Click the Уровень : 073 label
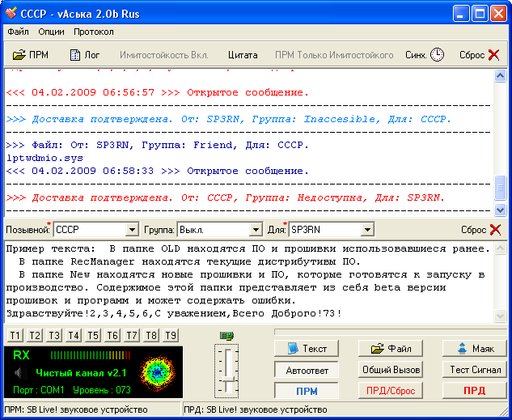512x420 pixels. (102, 389)
